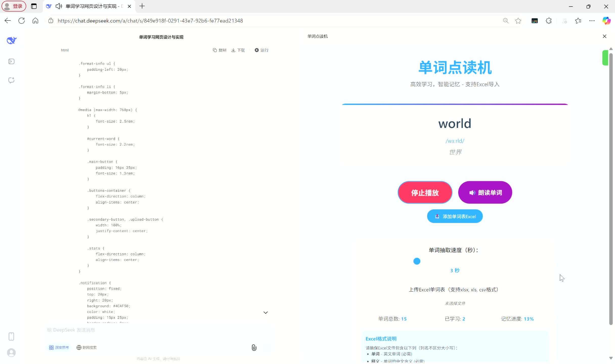Click the 朗读单词 read word button
Viewport: 615px width, 364px height.
point(485,192)
